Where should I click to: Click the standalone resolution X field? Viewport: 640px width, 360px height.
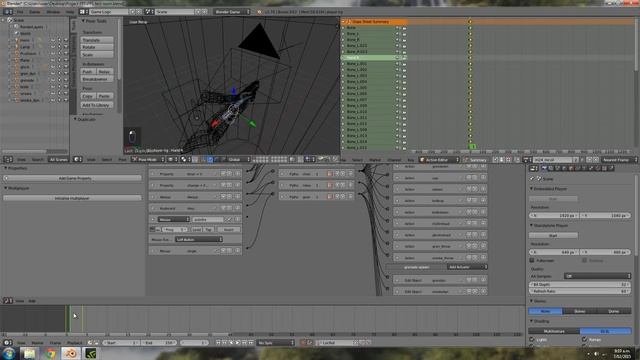coord(554,252)
